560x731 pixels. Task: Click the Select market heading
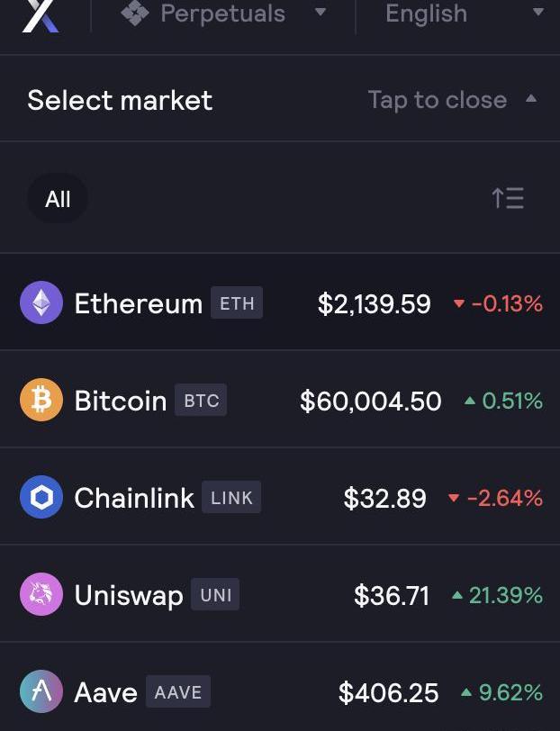click(120, 100)
